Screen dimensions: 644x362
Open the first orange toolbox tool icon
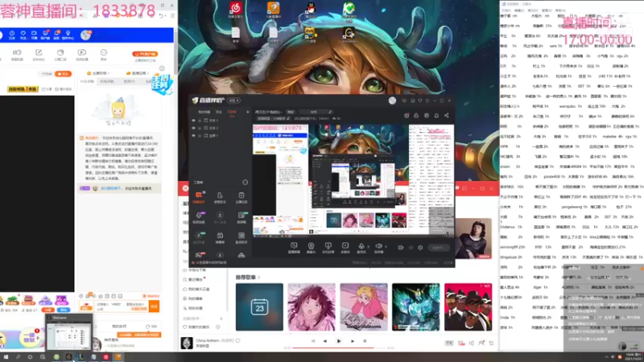199,197
